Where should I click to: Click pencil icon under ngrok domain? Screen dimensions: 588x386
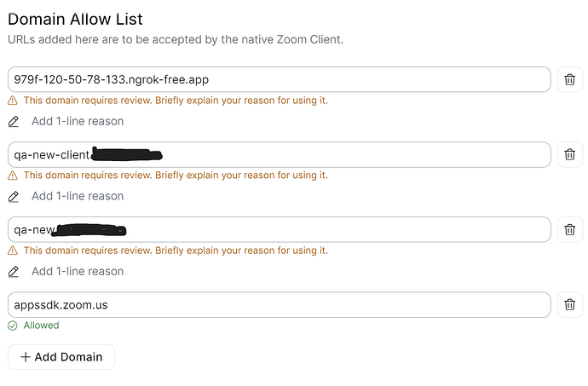[x=14, y=122]
